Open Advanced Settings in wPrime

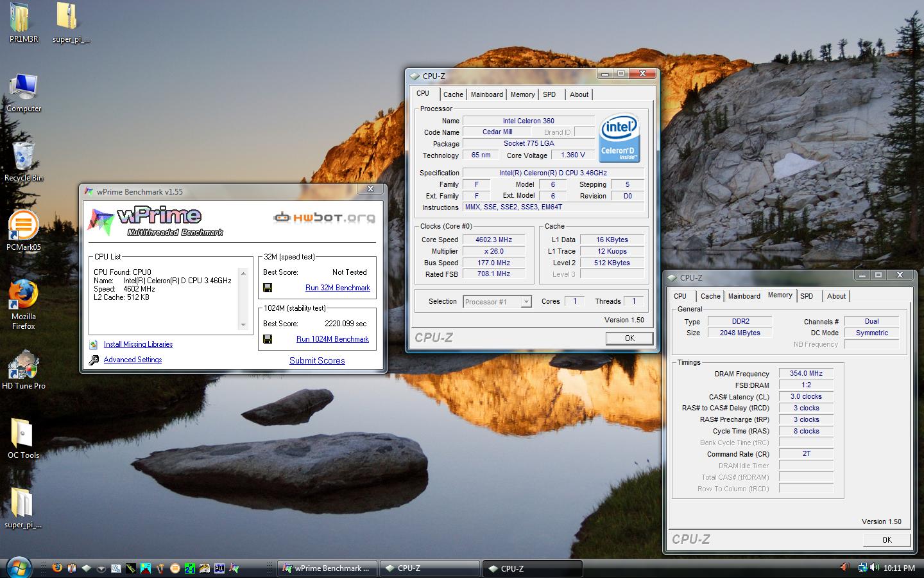[x=133, y=360]
